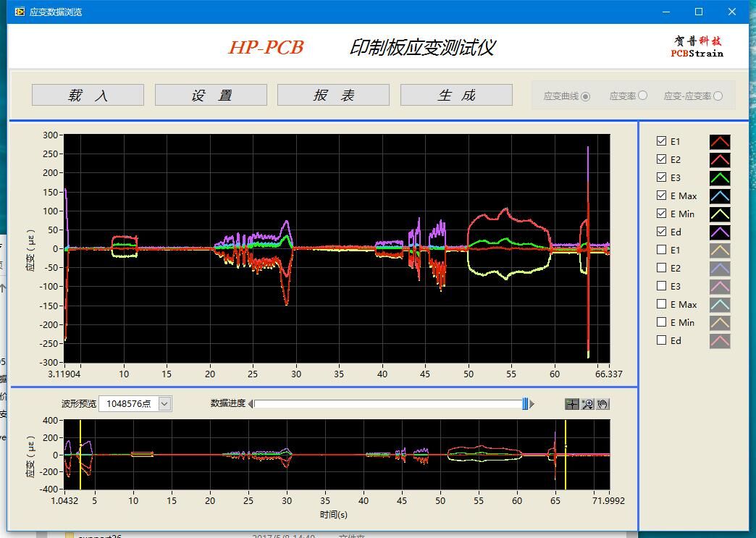The image size is (756, 538).
Task: Enable the unchecked E Max checkbox
Action: point(662,303)
